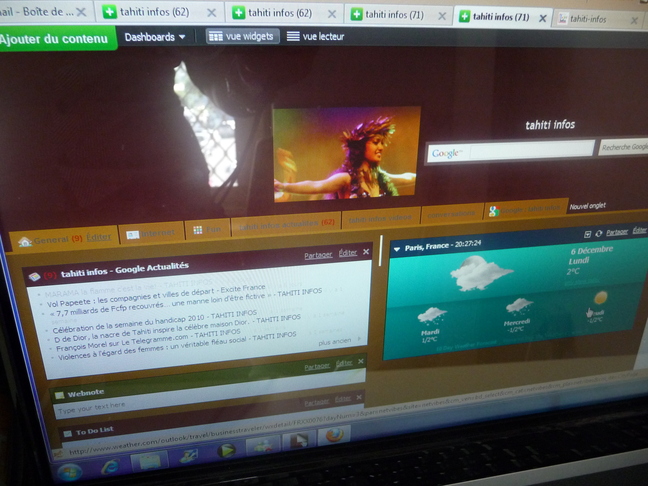Viewport: 648px width, 486px height.
Task: Close the Google Actualités widget
Action: coord(366,252)
